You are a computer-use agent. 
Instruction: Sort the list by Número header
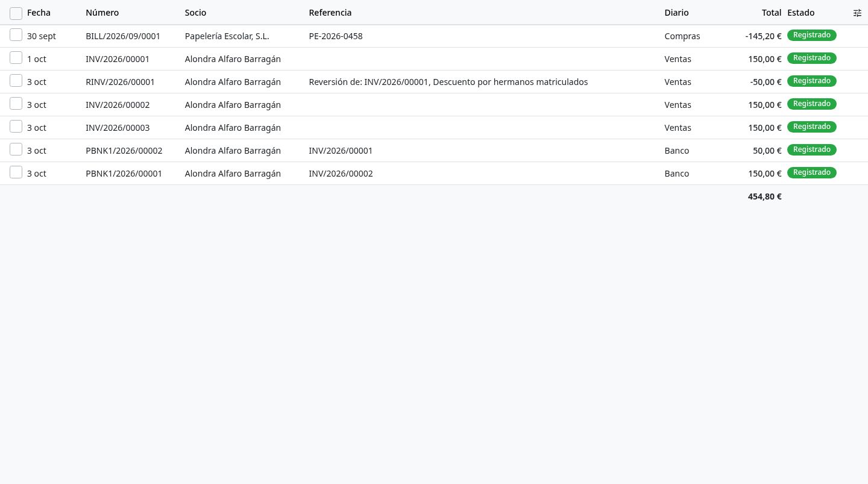coord(102,13)
